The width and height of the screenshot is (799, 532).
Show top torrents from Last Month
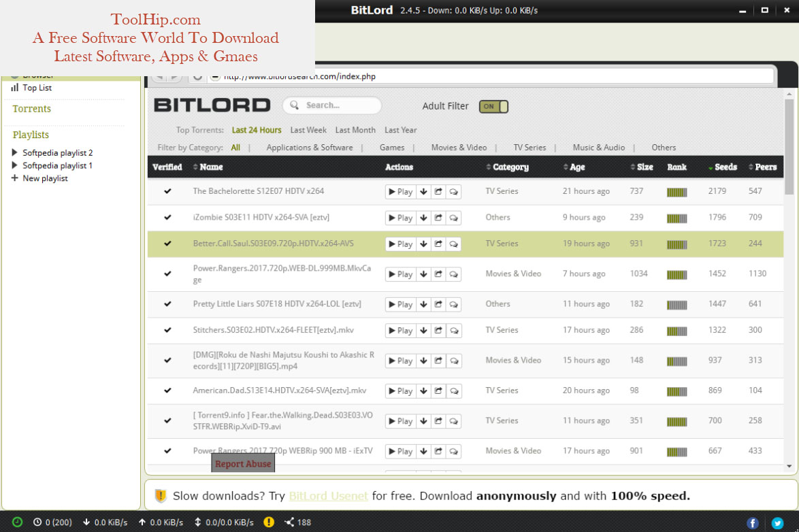point(355,130)
